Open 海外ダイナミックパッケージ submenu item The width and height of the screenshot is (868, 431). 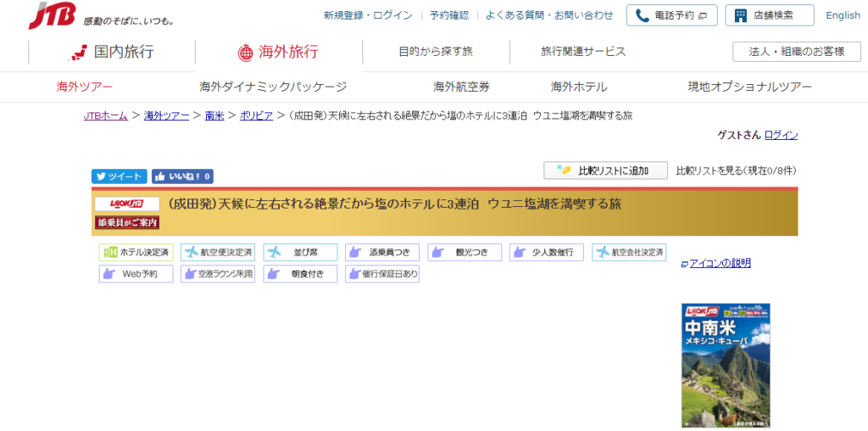click(273, 87)
